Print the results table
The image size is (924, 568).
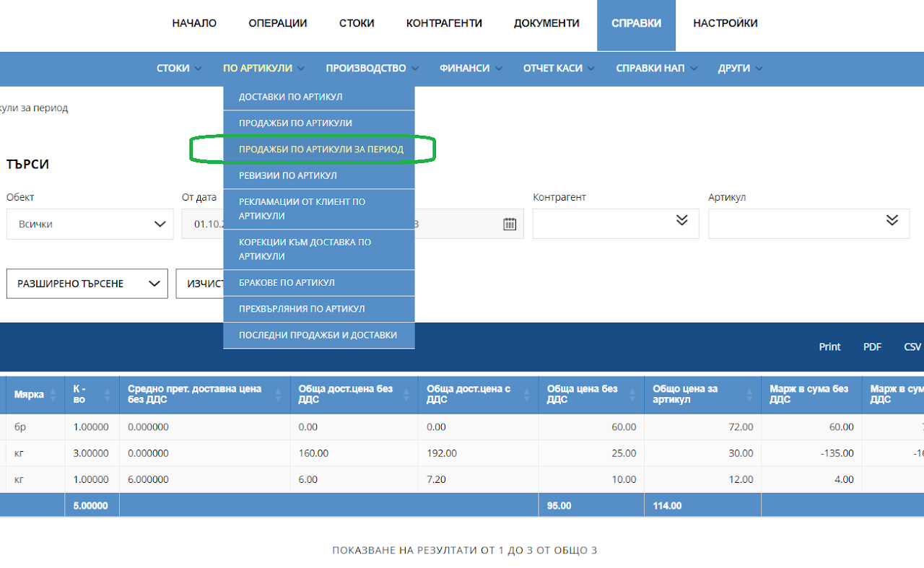pyautogui.click(x=829, y=346)
